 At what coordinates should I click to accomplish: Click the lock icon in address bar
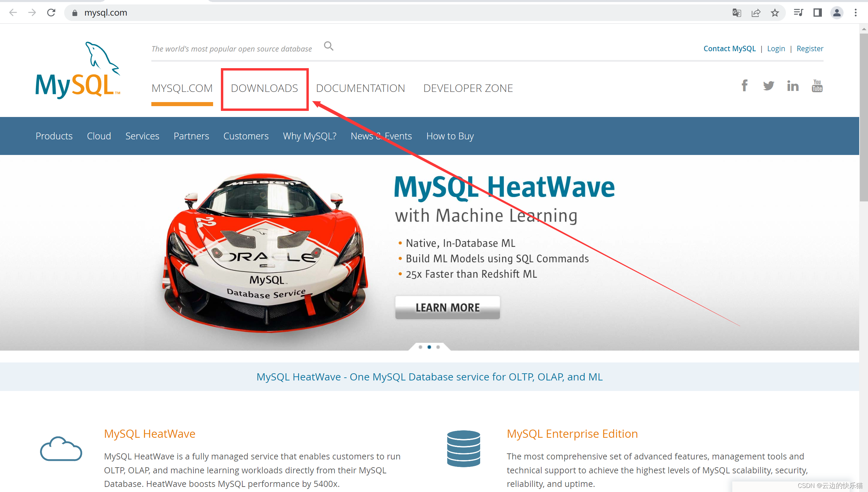75,13
